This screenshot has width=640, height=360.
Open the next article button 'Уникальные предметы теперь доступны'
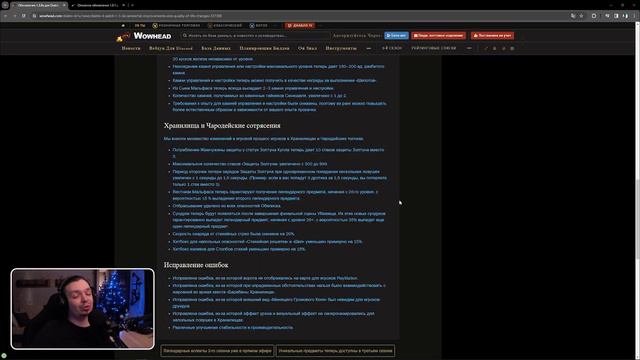coord(335,351)
